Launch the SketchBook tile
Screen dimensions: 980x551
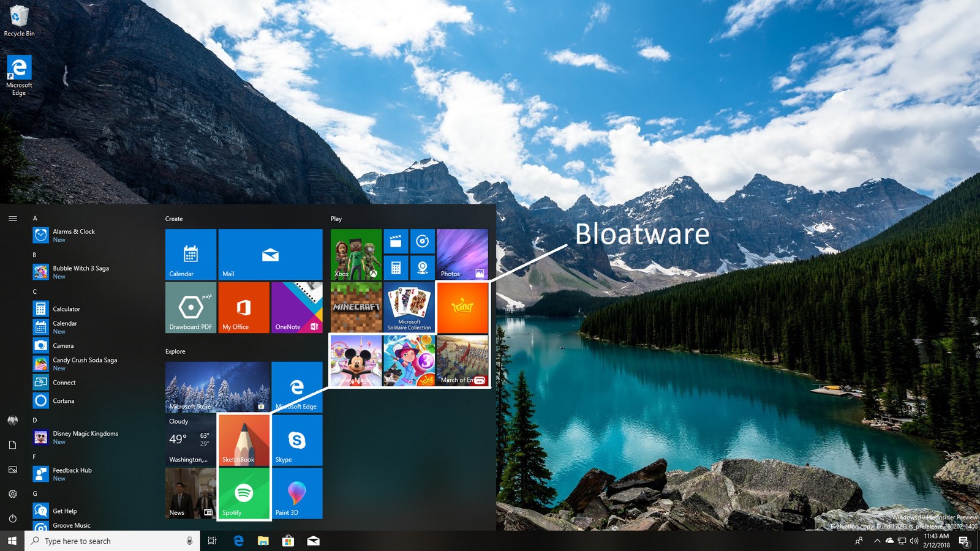(x=244, y=440)
